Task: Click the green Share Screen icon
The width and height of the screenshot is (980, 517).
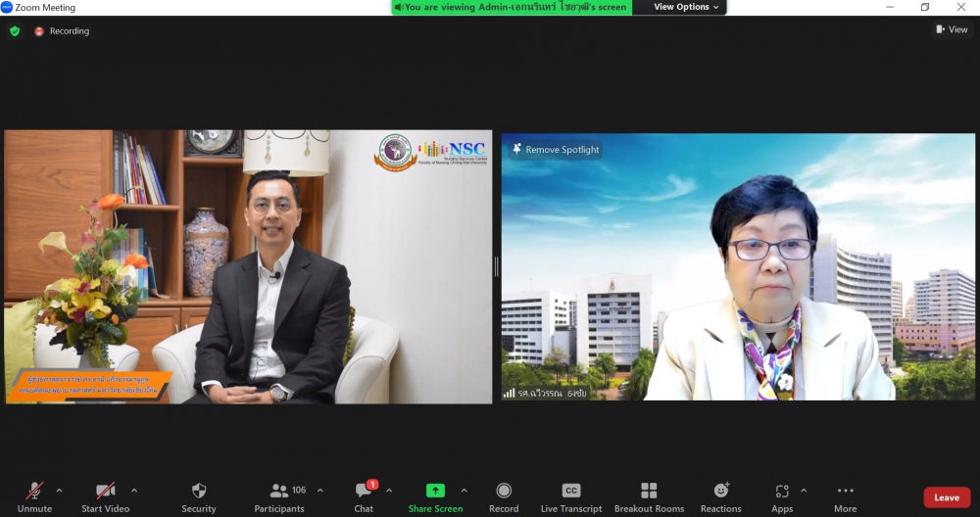Action: pyautogui.click(x=435, y=491)
